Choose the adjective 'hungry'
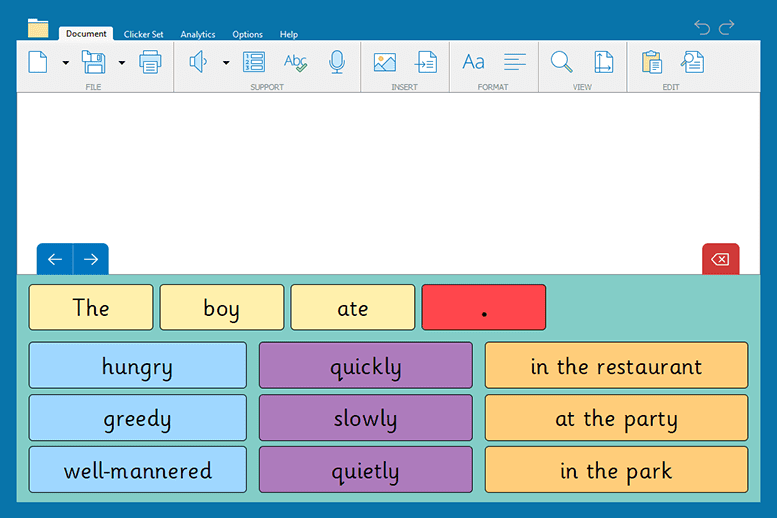The height and width of the screenshot is (518, 777). [x=137, y=365]
